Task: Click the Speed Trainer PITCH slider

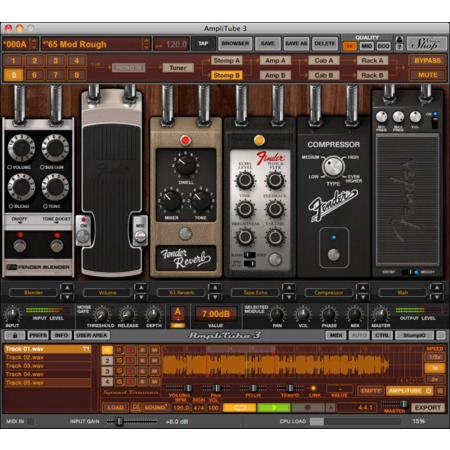Action: (253, 388)
